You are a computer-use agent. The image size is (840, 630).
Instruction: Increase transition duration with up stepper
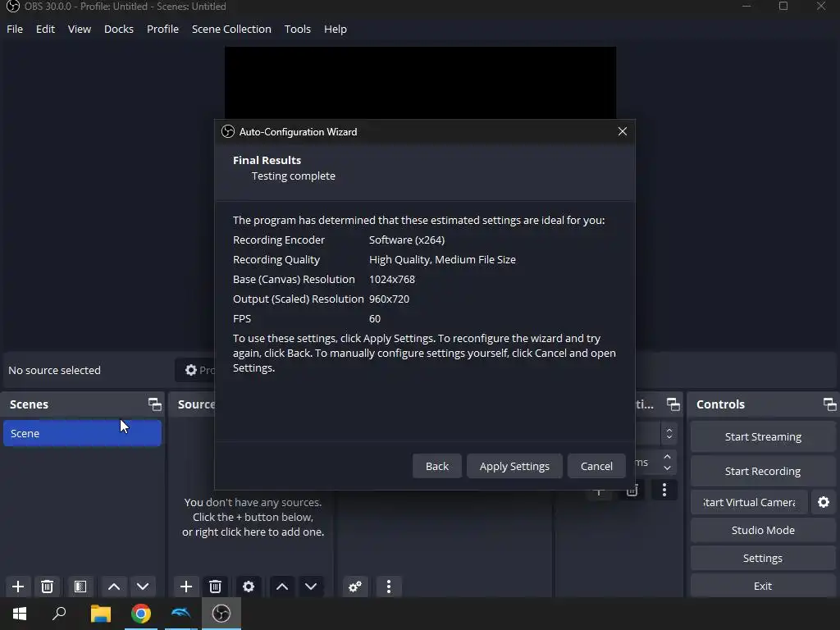click(x=667, y=457)
